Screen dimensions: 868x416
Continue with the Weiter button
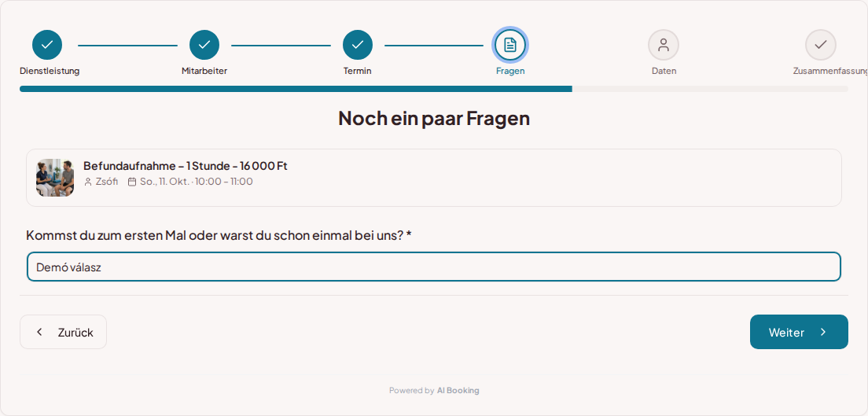pos(799,332)
